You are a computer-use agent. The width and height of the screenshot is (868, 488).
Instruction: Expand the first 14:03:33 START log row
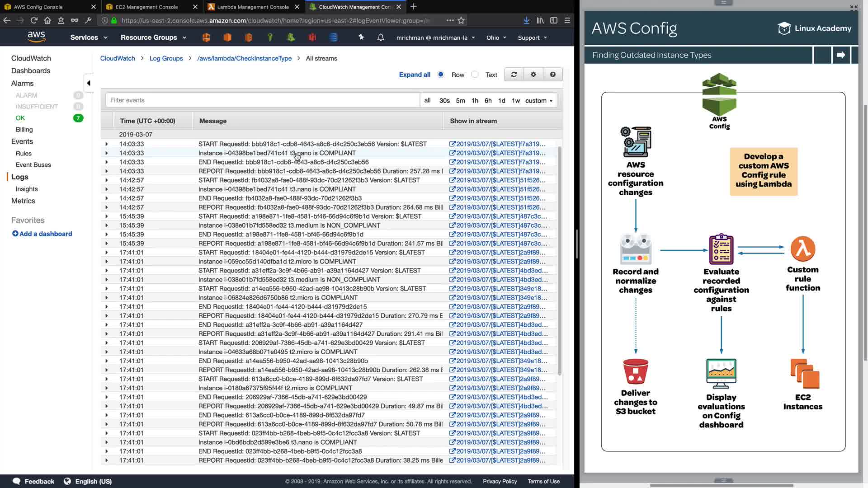(x=107, y=144)
